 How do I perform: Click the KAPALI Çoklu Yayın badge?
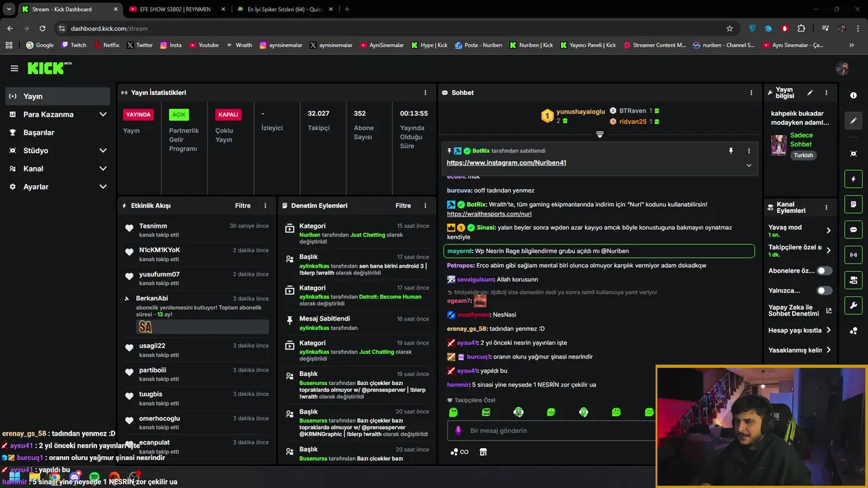click(228, 115)
